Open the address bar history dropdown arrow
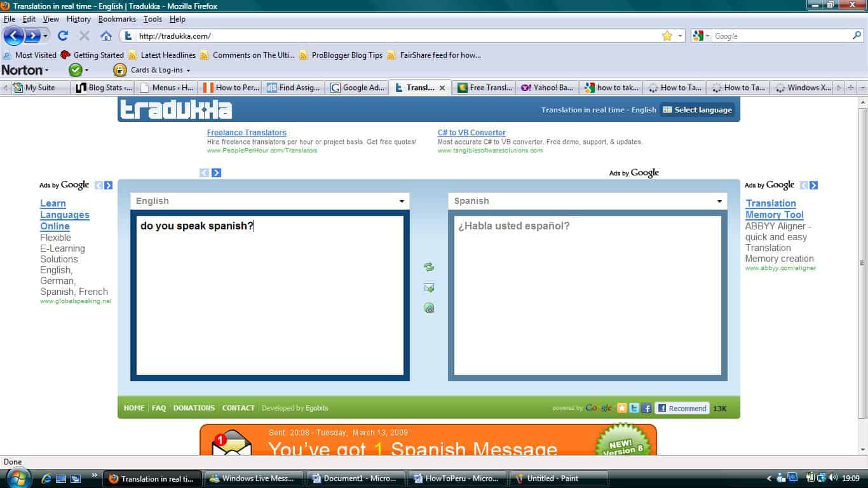The height and width of the screenshot is (488, 868). point(681,36)
